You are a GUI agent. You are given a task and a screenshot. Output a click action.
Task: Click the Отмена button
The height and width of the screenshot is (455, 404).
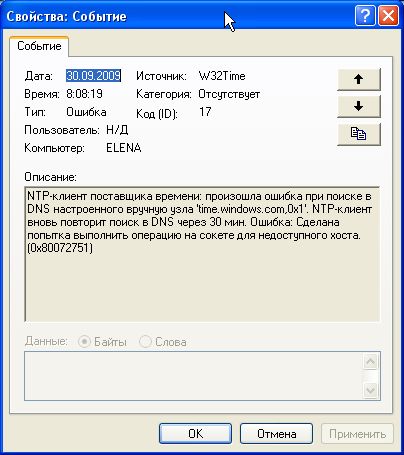coord(276,434)
